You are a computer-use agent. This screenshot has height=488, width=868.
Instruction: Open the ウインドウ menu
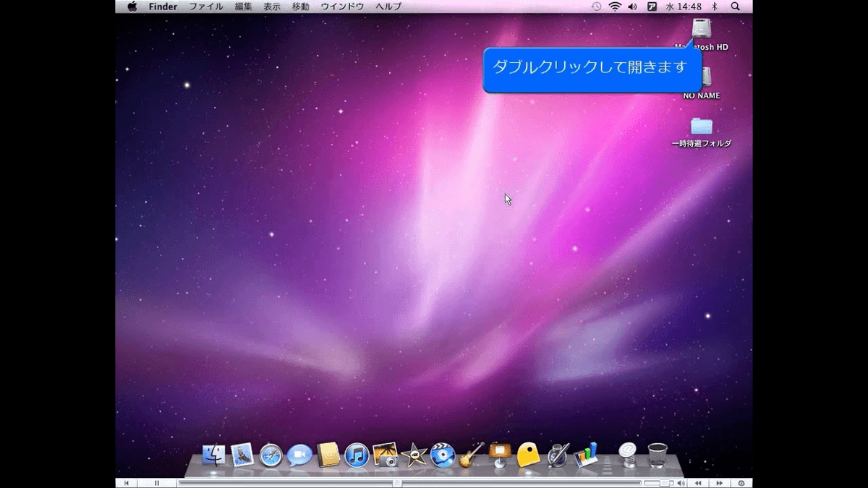click(x=342, y=7)
